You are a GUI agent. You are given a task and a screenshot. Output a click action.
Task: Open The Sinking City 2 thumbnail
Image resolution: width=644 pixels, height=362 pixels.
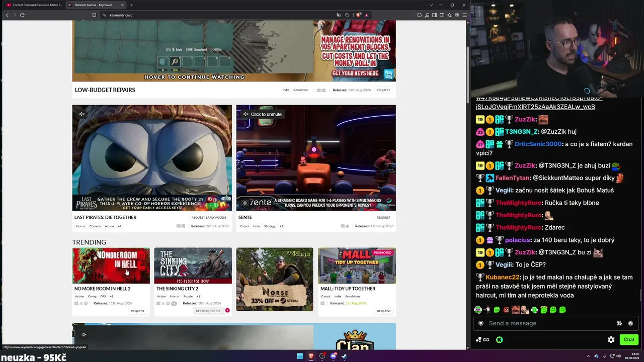(x=193, y=265)
